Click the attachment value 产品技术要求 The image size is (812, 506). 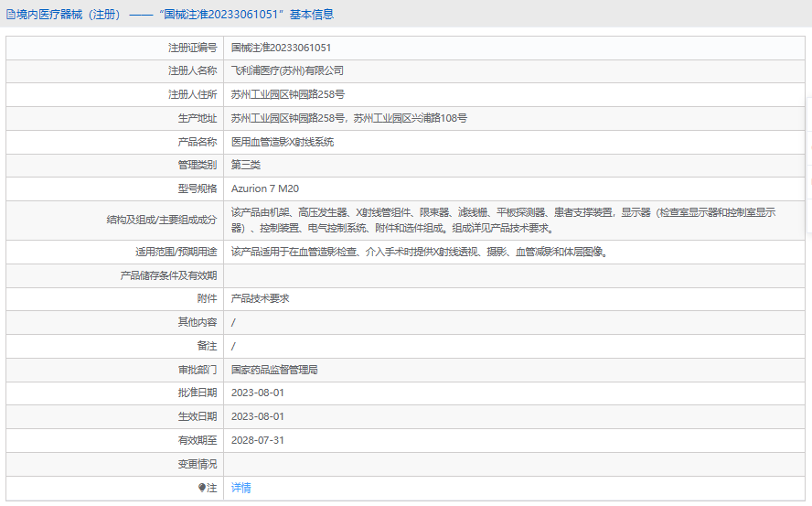[261, 298]
